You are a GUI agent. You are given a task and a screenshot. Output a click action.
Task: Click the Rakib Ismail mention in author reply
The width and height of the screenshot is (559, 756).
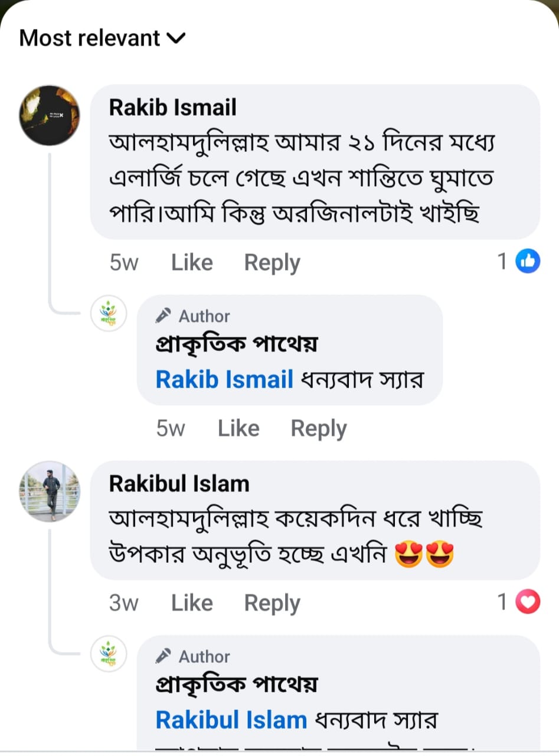[x=224, y=379]
